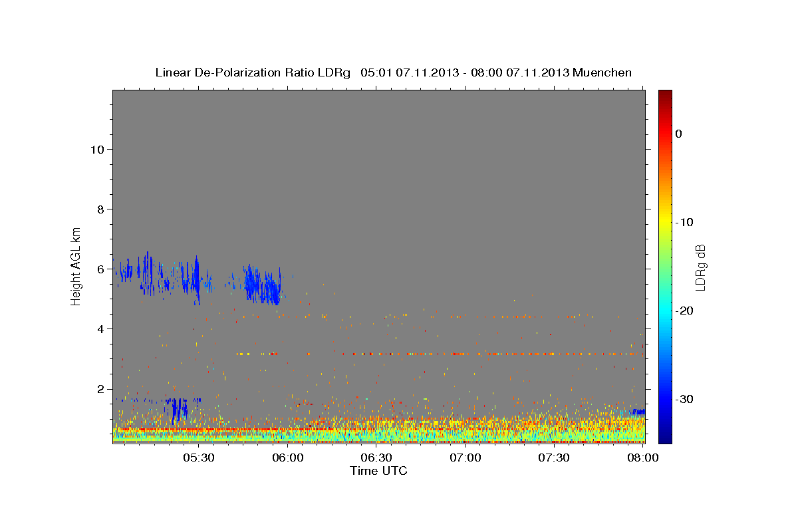The height and width of the screenshot is (532, 798).
Task: Click the height tick label 10
Action: pos(96,149)
